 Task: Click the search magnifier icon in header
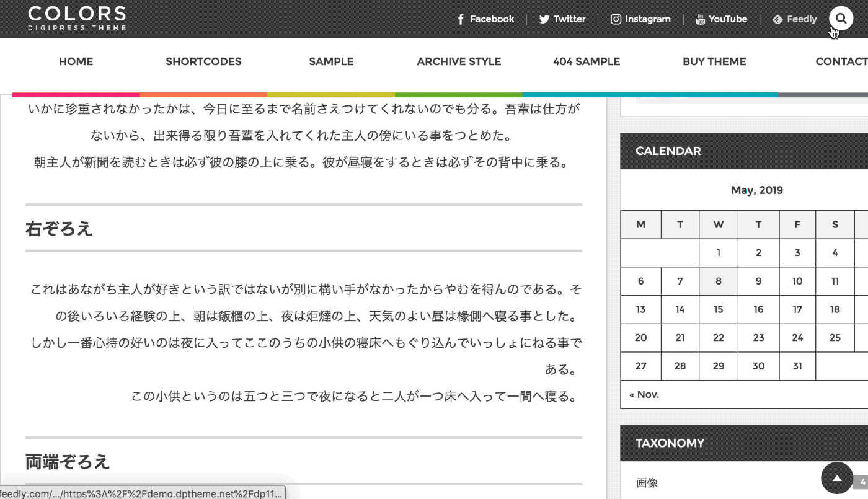click(x=841, y=19)
